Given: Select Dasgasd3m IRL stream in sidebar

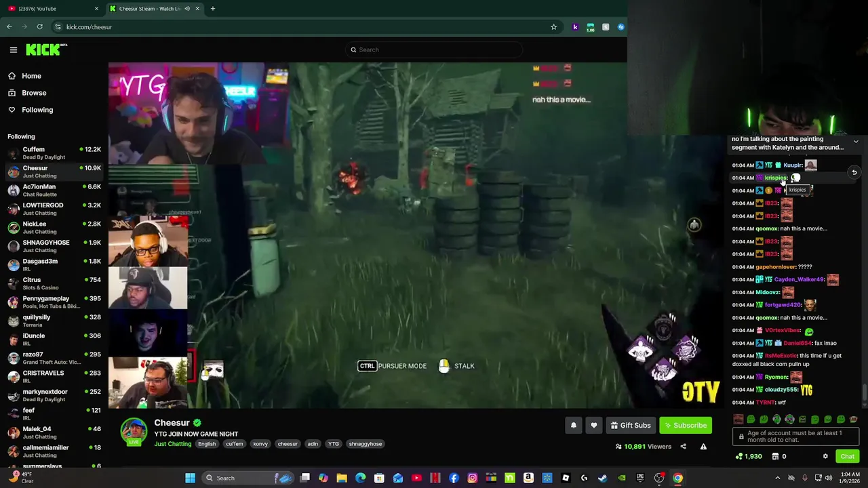Looking at the screenshot, I should click(54, 265).
